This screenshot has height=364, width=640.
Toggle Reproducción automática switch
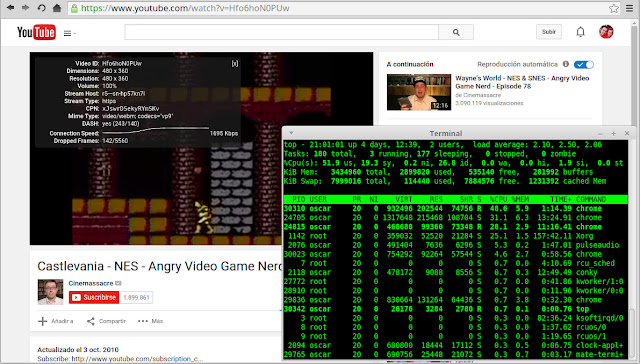(584, 64)
